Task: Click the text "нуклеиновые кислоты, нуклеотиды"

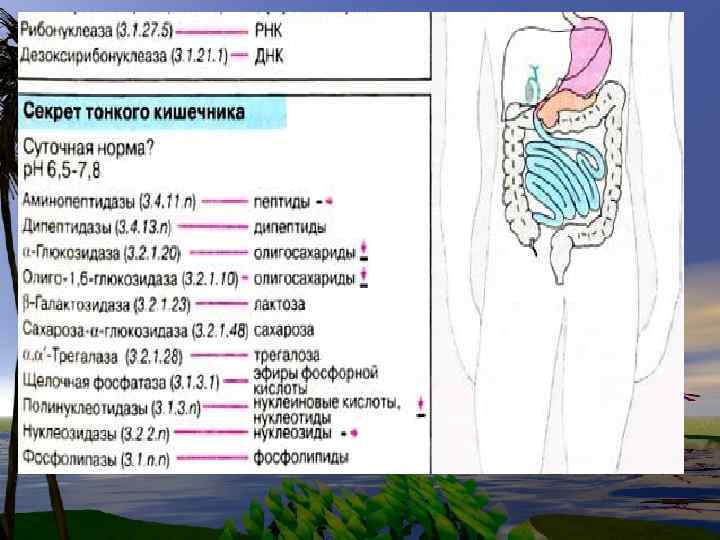Action: point(327,411)
